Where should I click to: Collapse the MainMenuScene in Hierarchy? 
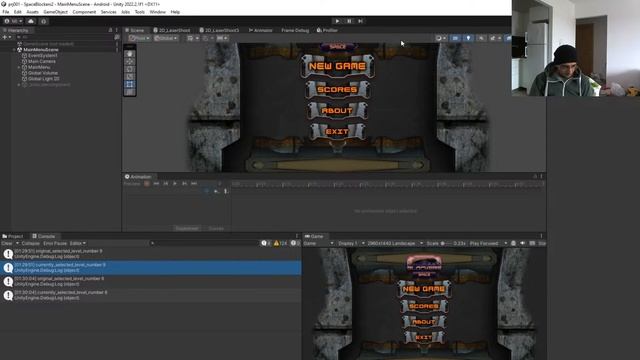point(14,50)
